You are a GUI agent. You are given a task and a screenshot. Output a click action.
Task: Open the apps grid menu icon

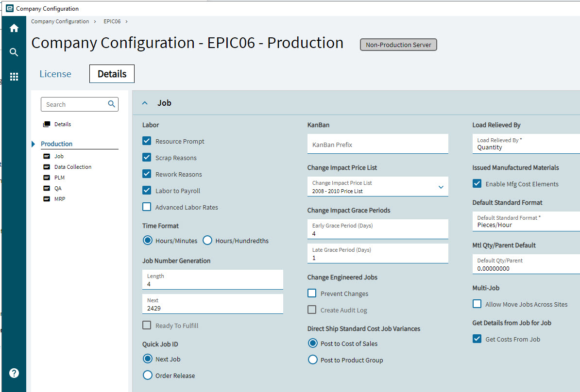pos(14,77)
